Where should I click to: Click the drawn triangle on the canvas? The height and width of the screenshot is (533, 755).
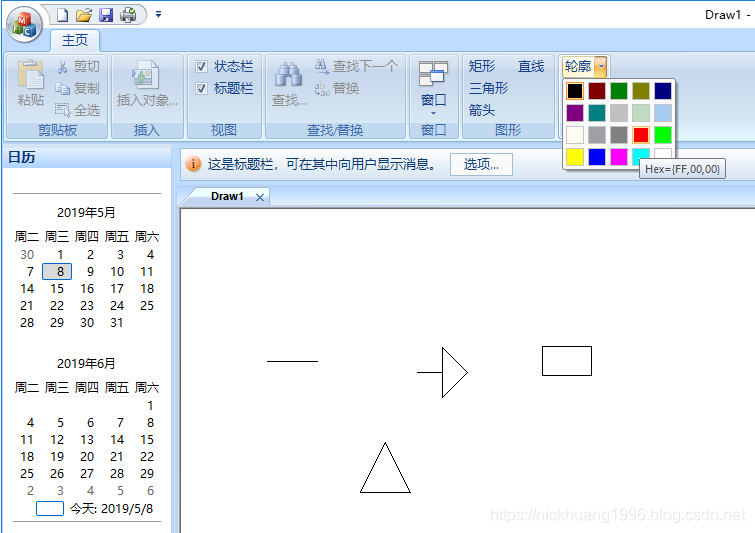point(385,468)
